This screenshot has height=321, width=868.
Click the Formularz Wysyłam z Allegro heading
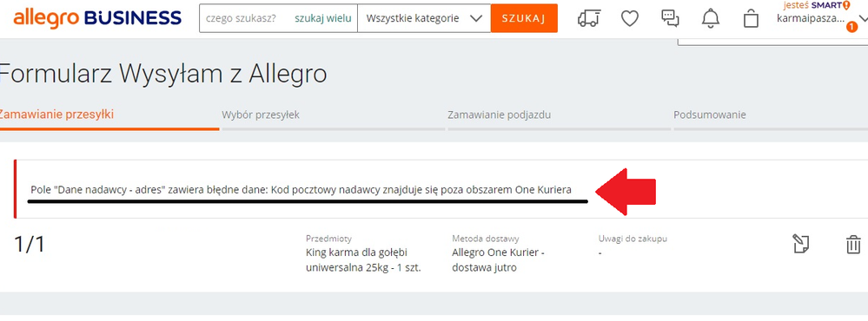pyautogui.click(x=163, y=73)
